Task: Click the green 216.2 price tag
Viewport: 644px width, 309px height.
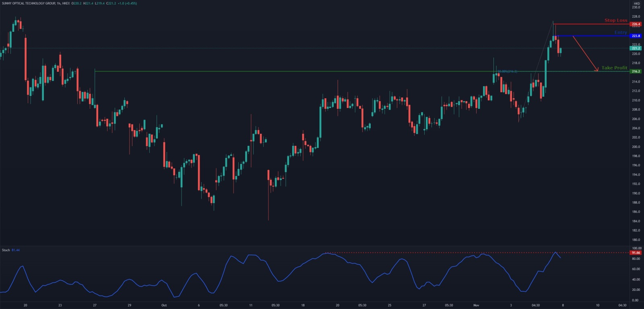Action: click(x=636, y=71)
